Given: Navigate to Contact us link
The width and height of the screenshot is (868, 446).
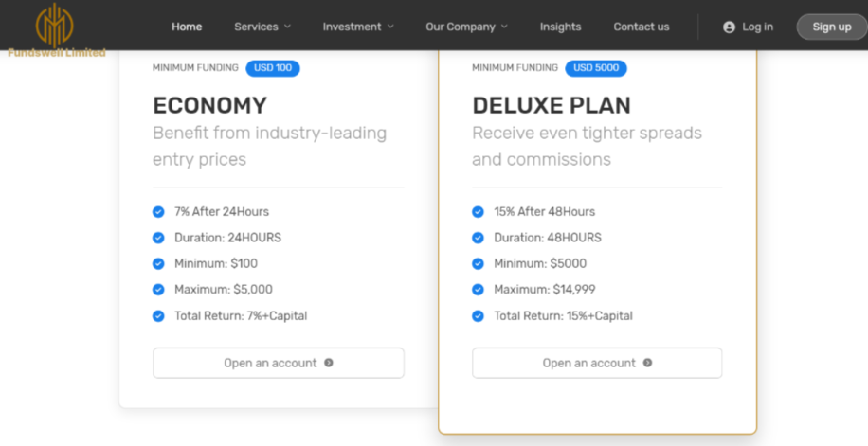Looking at the screenshot, I should click(641, 27).
